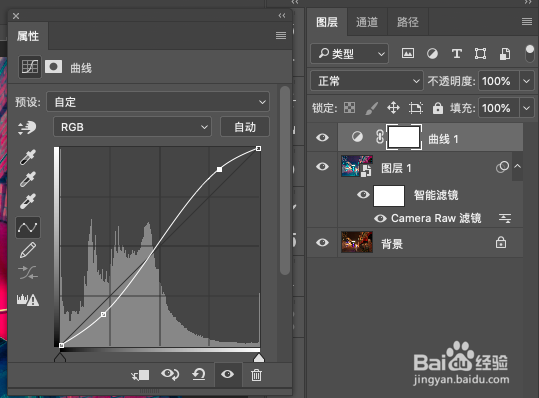Viewport: 539px width, 398px height.
Task: Open the 预设 preset dropdown
Action: click(158, 102)
